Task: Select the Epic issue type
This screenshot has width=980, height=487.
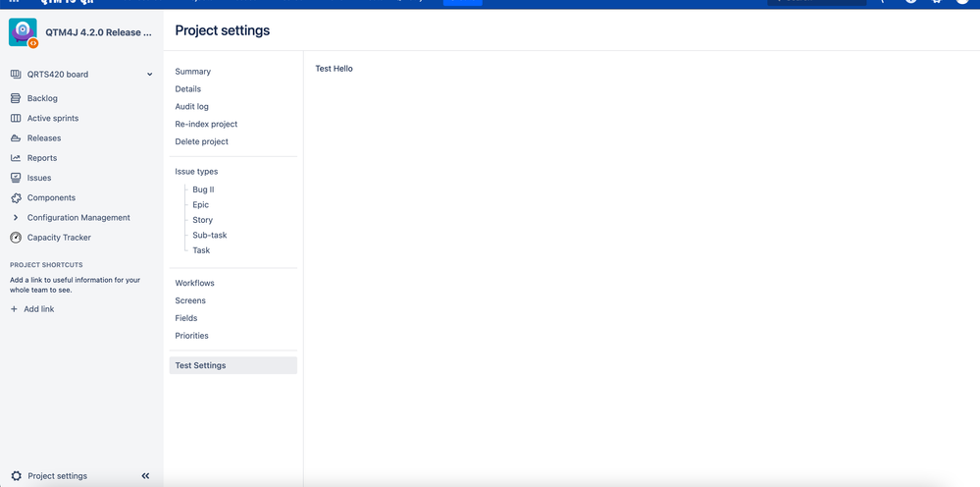Action: (x=201, y=204)
